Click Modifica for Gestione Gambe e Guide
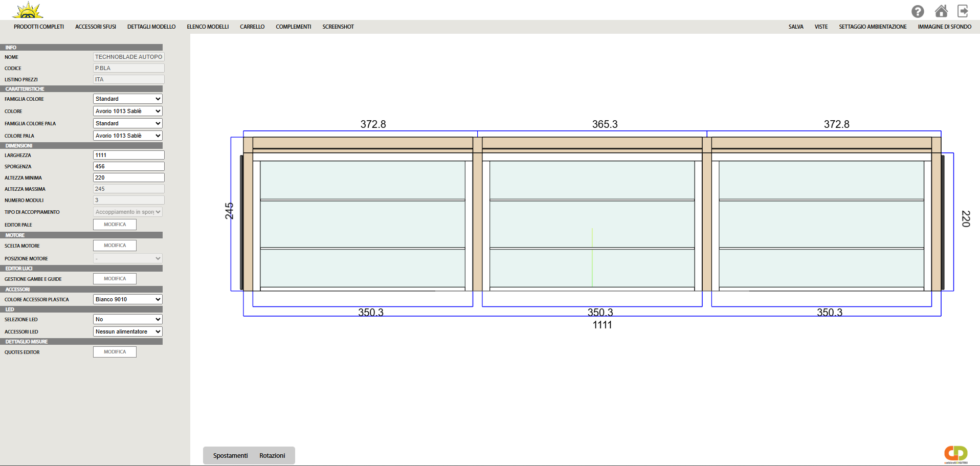980x466 pixels. (x=115, y=279)
